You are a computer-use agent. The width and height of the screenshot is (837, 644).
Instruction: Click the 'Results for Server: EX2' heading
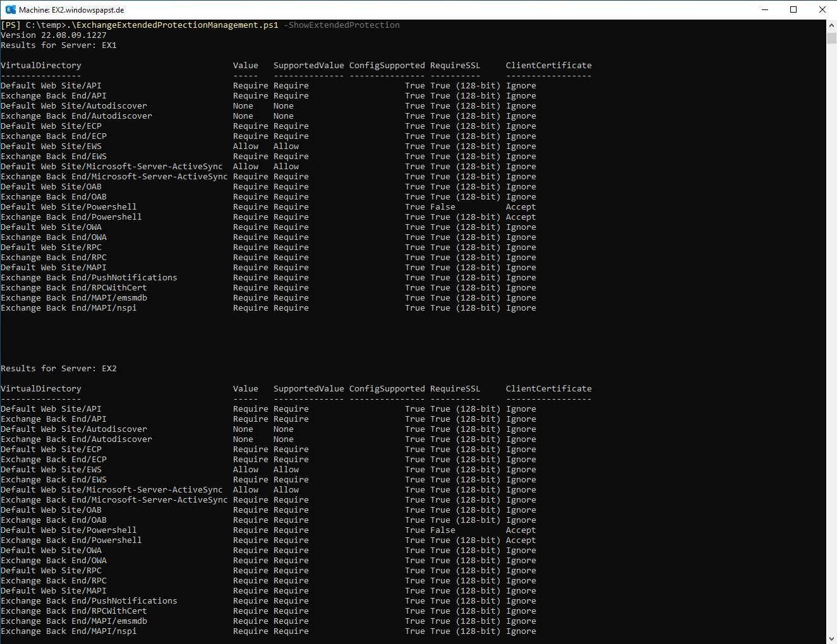[x=59, y=369]
